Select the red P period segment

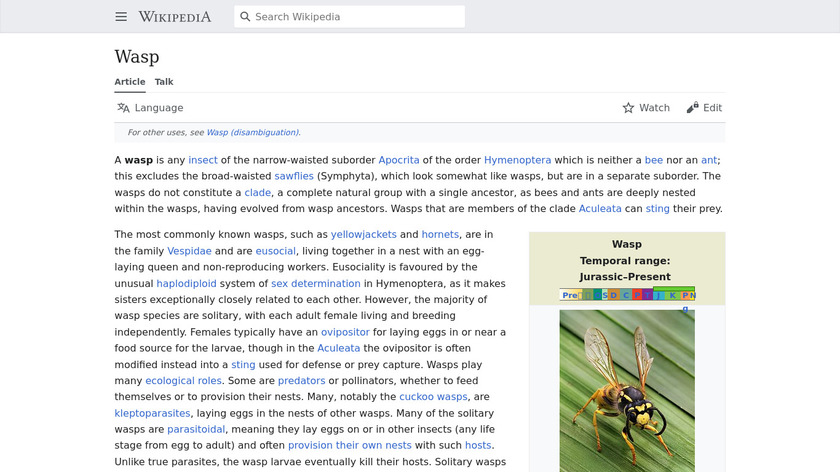[x=637, y=295]
